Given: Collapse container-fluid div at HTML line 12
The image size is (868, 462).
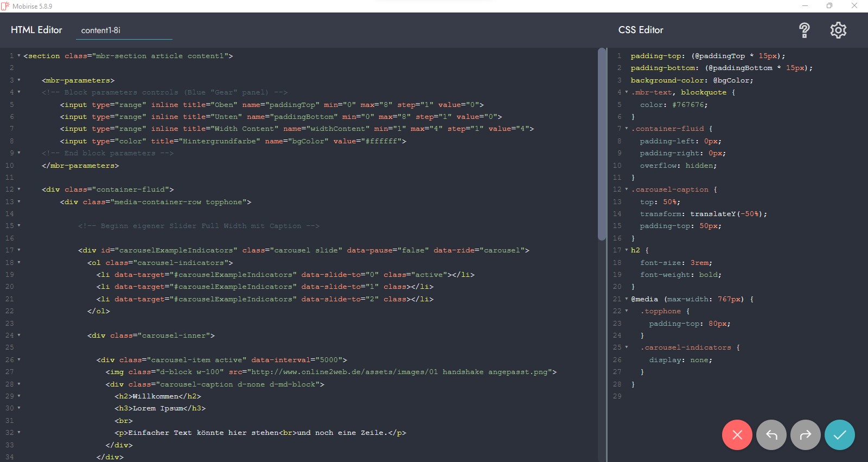Looking at the screenshot, I should click(x=19, y=189).
